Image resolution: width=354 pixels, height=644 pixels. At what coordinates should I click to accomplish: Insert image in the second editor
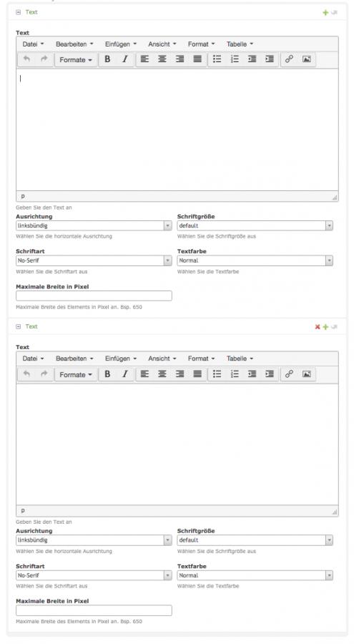click(x=306, y=374)
